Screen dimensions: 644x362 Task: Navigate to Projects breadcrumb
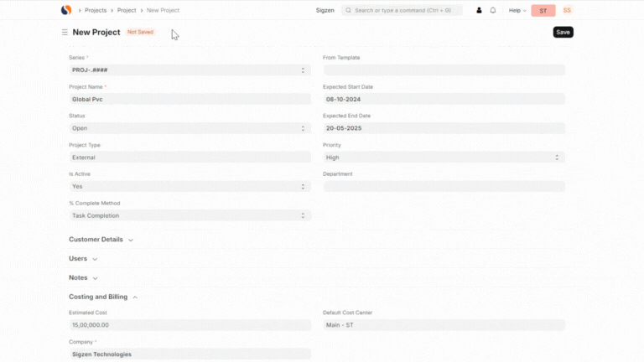[x=96, y=11]
